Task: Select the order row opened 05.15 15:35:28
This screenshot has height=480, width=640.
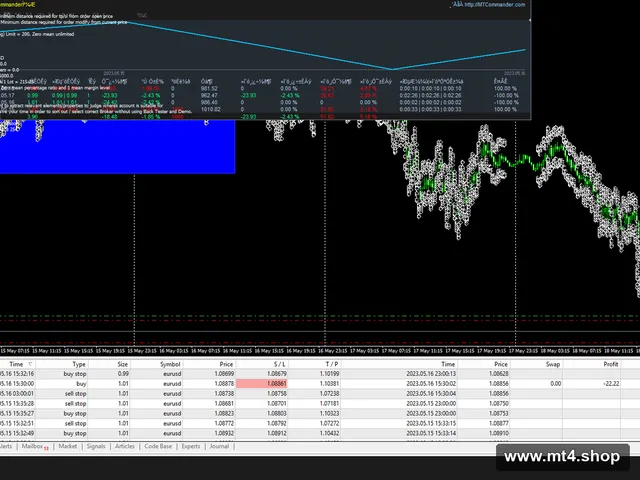Action: click(x=320, y=404)
